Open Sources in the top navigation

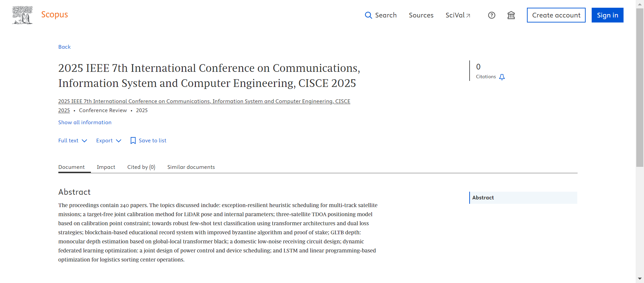[x=421, y=15]
